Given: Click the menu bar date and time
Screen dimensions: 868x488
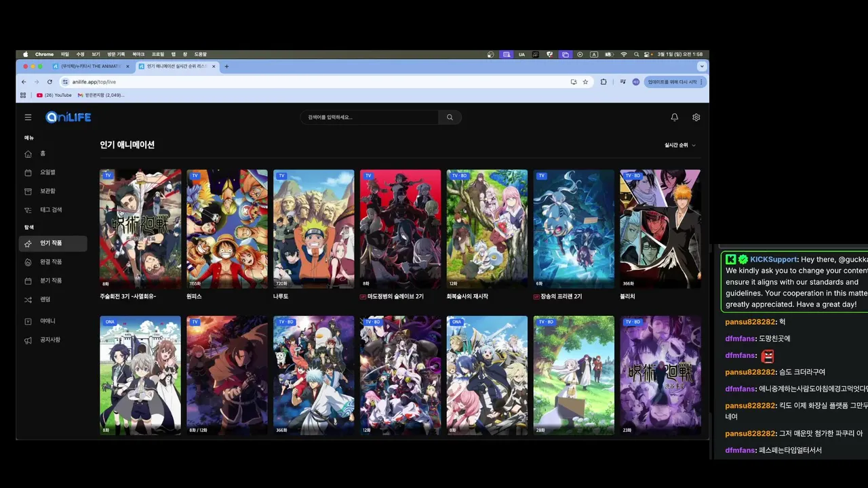Looking at the screenshot, I should tap(681, 54).
